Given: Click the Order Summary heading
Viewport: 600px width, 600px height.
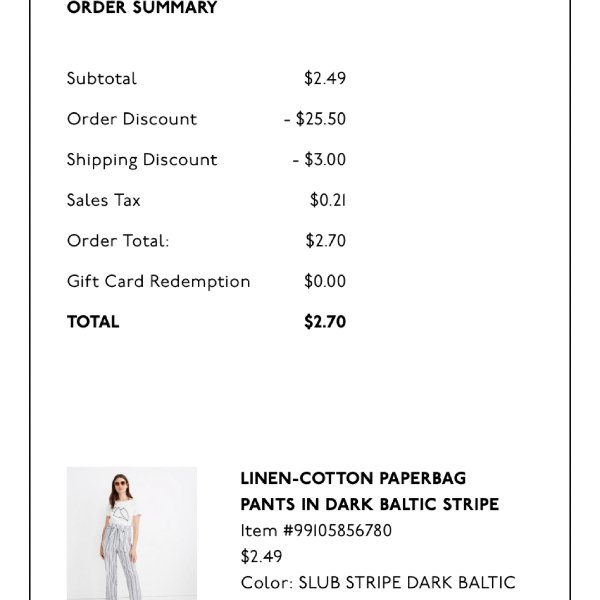Looking at the screenshot, I should pyautogui.click(x=142, y=8).
